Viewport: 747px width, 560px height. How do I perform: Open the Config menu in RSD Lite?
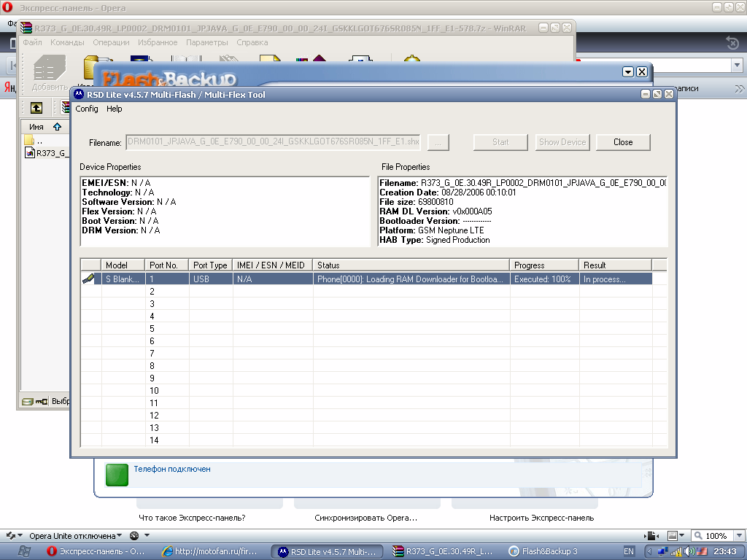pos(87,109)
